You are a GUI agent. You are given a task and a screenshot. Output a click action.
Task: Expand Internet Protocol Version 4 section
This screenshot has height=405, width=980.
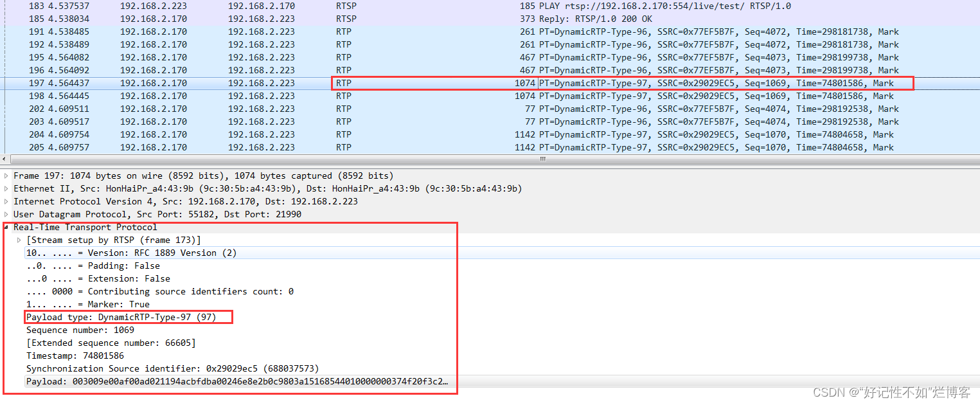click(x=6, y=201)
